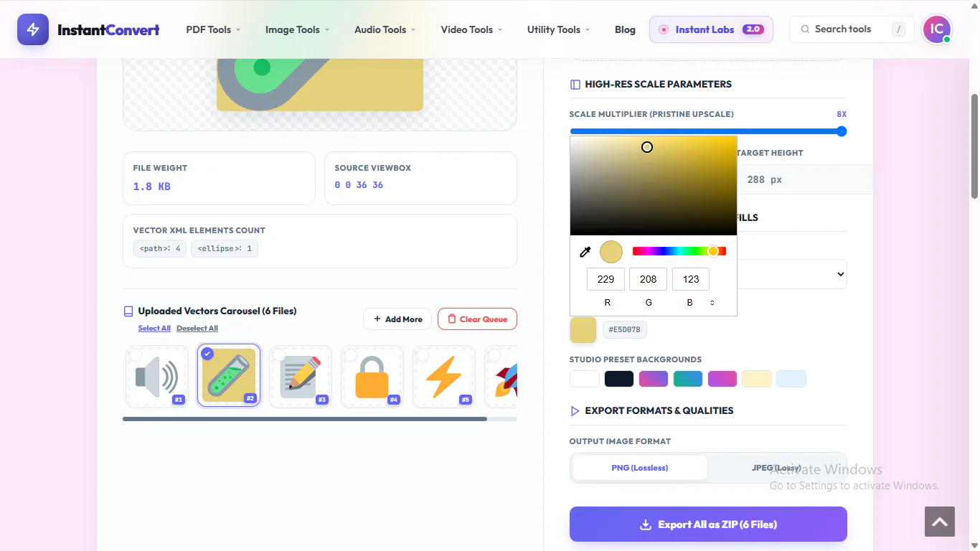Select the rocket vector thumbnail

pyautogui.click(x=501, y=377)
